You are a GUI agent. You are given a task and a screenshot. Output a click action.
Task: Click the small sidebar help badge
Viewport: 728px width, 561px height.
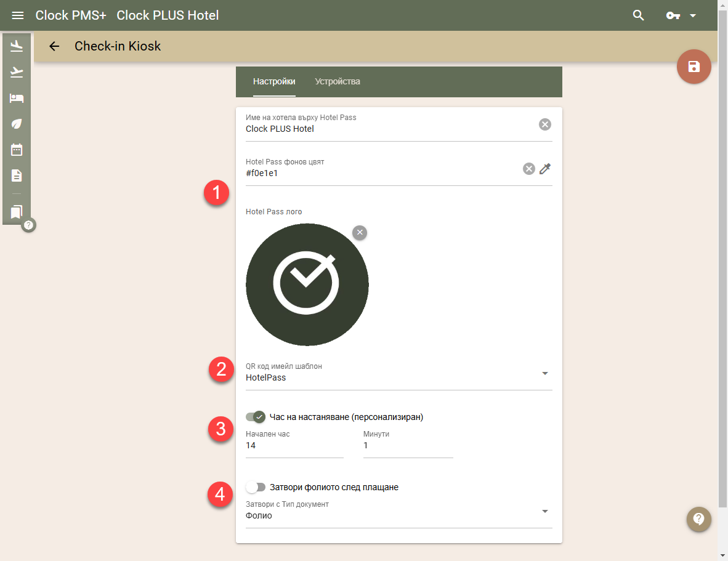29,225
